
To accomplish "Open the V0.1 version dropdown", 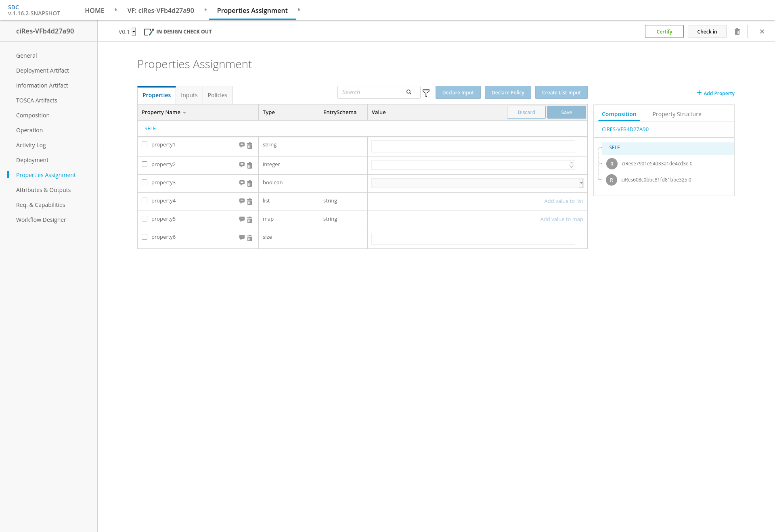I will 134,32.
